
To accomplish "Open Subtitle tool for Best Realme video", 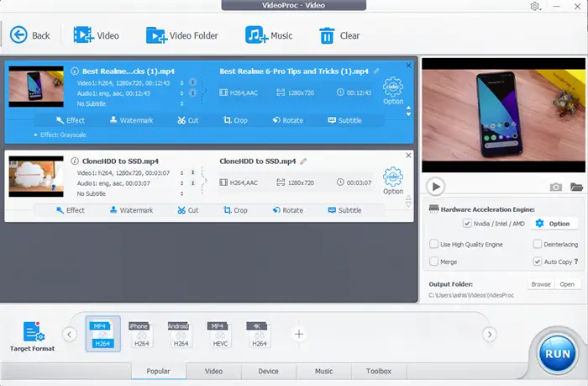I will (344, 120).
